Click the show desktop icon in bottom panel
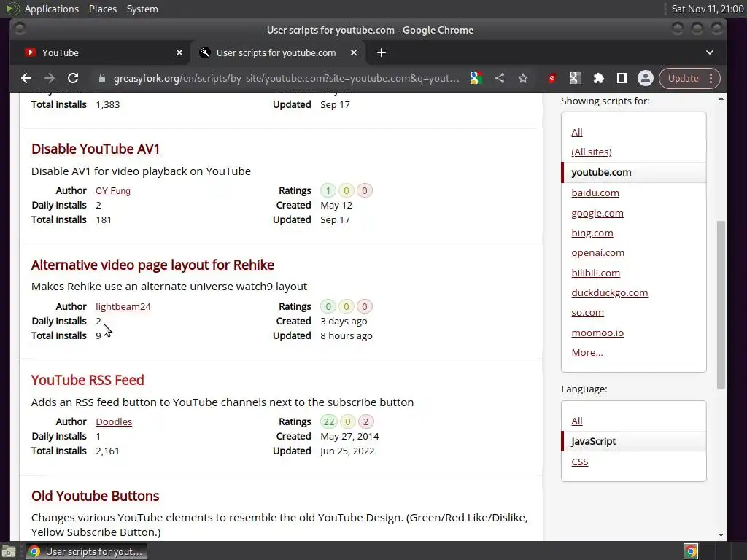Viewport: 747px width, 560px height. [x=9, y=551]
